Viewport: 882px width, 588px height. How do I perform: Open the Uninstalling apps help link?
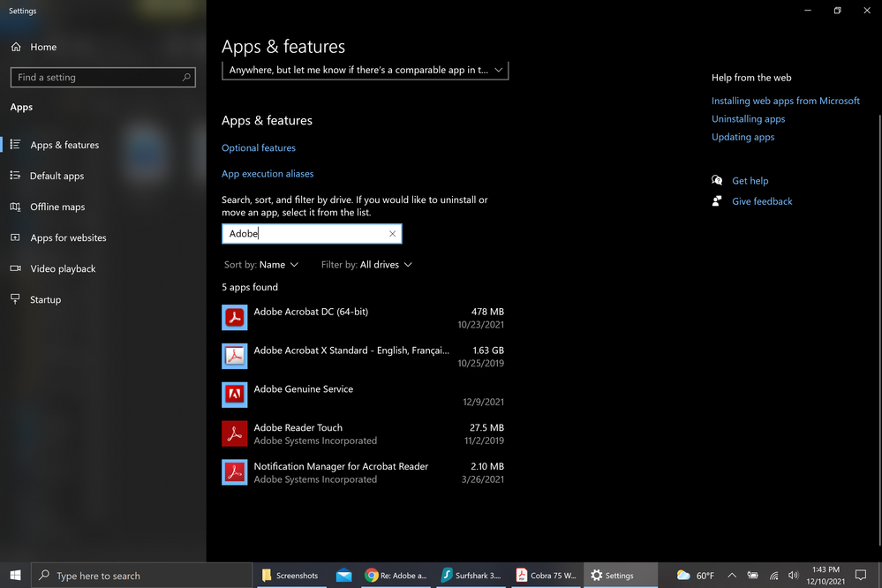pos(748,118)
